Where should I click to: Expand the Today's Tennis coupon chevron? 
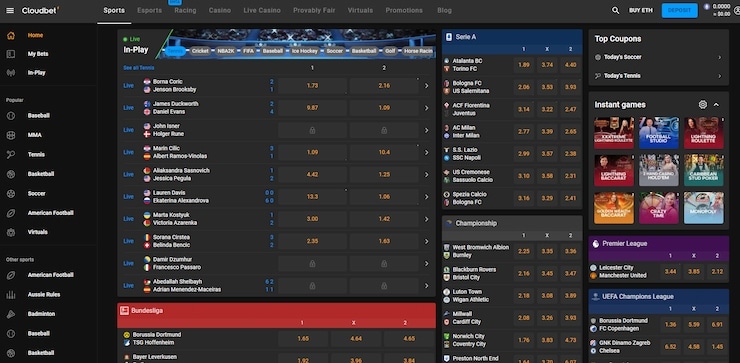tap(720, 76)
